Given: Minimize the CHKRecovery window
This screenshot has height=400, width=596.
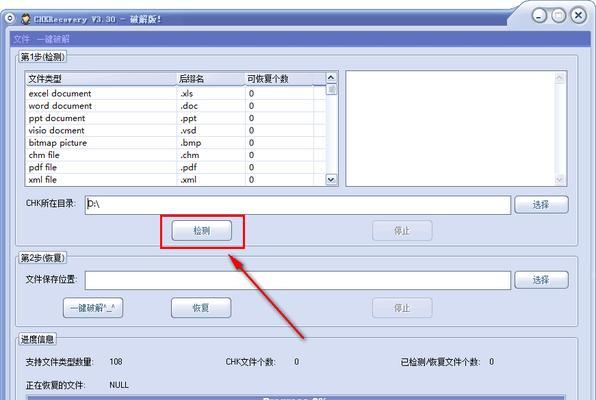Looking at the screenshot, I should pyautogui.click(x=539, y=16).
